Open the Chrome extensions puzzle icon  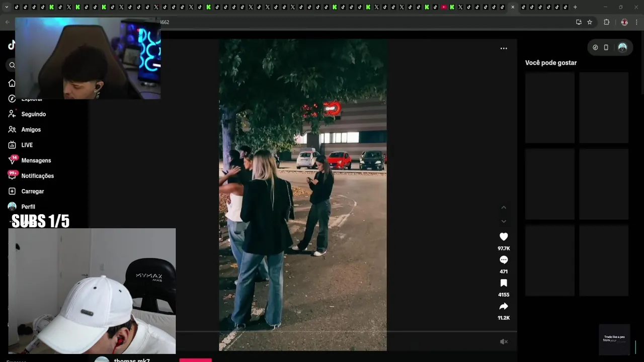[x=607, y=22]
